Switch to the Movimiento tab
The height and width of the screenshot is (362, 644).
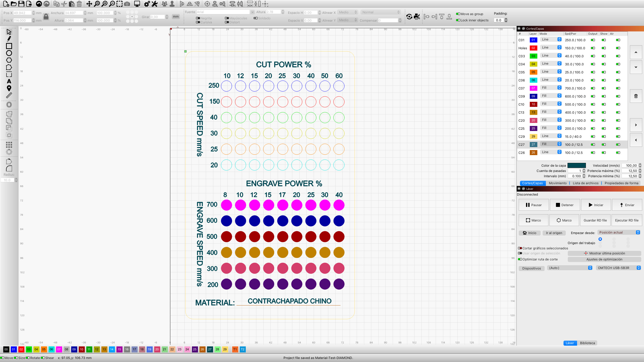click(557, 183)
